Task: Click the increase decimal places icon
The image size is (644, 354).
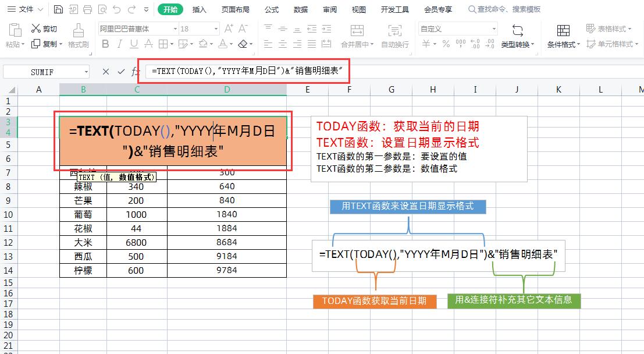Action: click(475, 44)
